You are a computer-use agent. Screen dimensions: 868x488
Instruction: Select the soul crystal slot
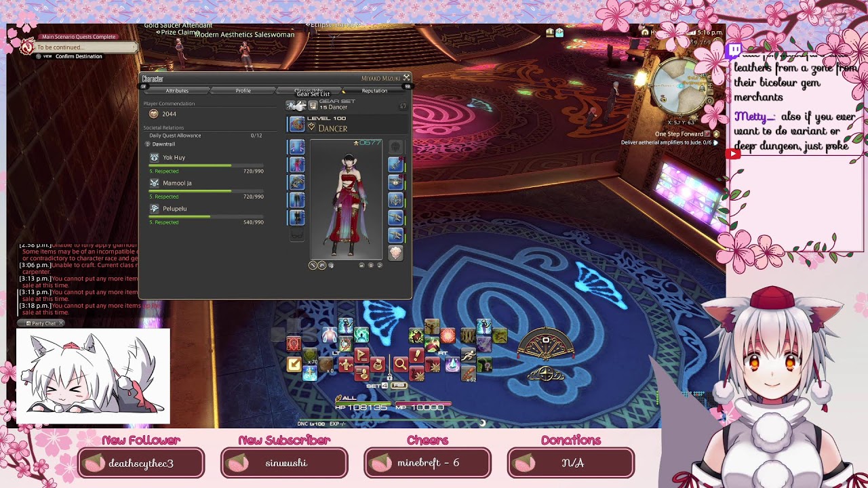pyautogui.click(x=395, y=253)
